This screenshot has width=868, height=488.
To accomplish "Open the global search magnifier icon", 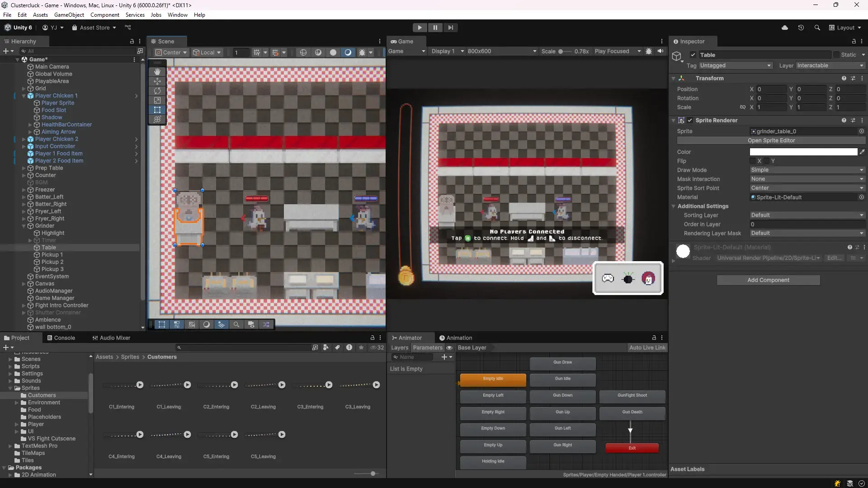I will [x=817, y=28].
